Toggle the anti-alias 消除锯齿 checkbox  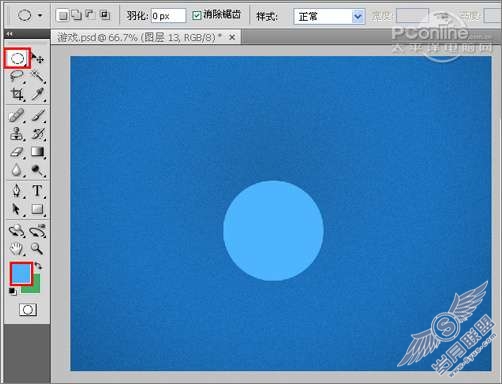pyautogui.click(x=197, y=15)
